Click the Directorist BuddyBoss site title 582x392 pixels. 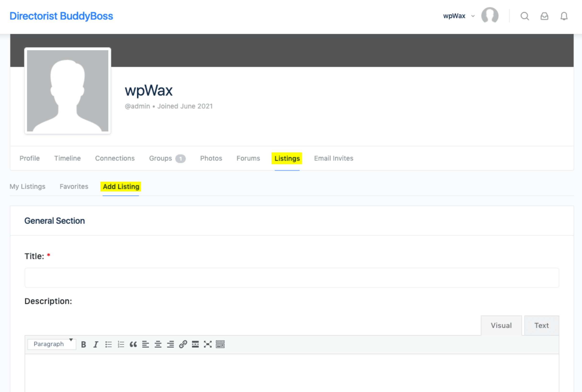(x=61, y=16)
